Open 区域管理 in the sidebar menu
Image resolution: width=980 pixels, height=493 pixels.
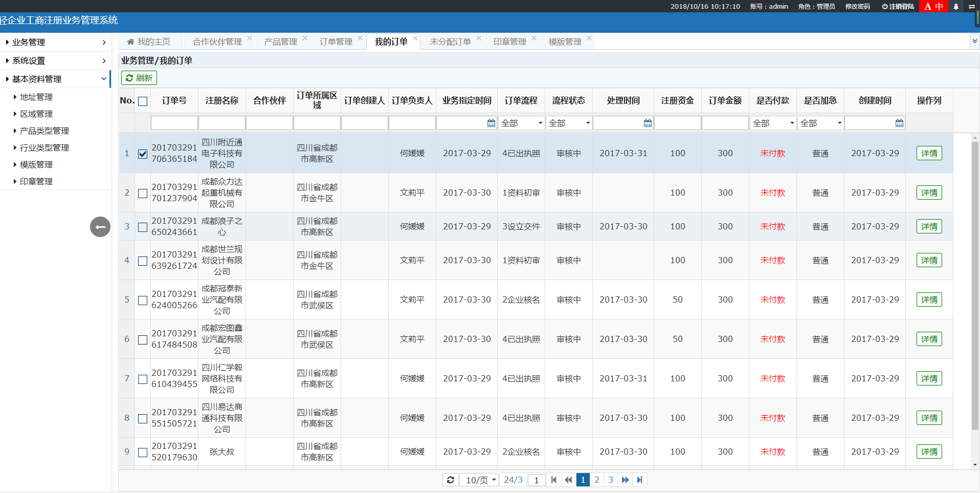click(x=36, y=114)
